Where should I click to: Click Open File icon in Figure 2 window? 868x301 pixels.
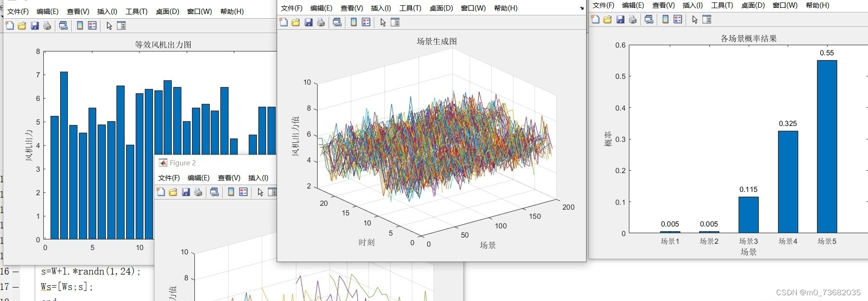click(x=173, y=192)
